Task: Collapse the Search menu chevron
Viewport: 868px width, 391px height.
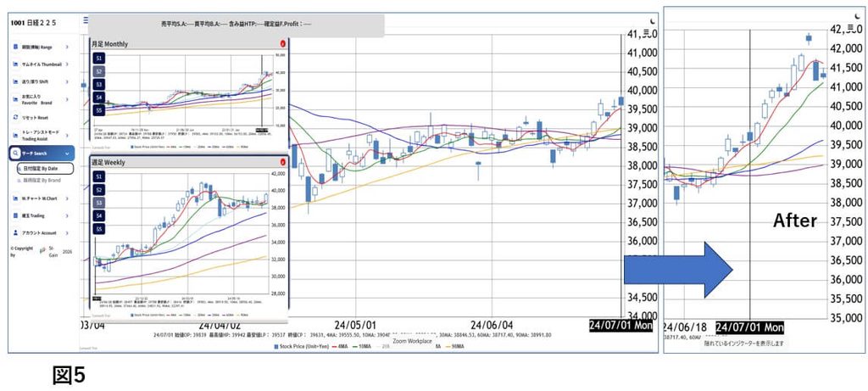Action: point(67,153)
